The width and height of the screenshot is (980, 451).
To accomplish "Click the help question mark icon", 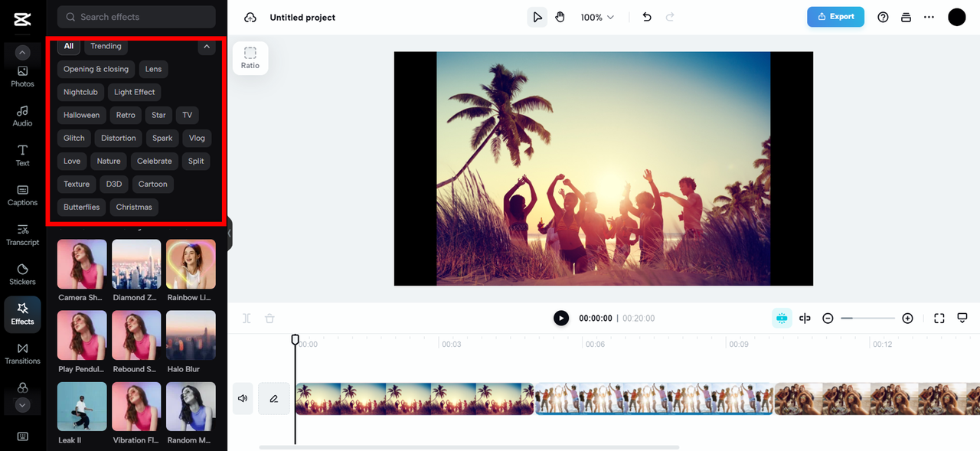I will point(883,17).
